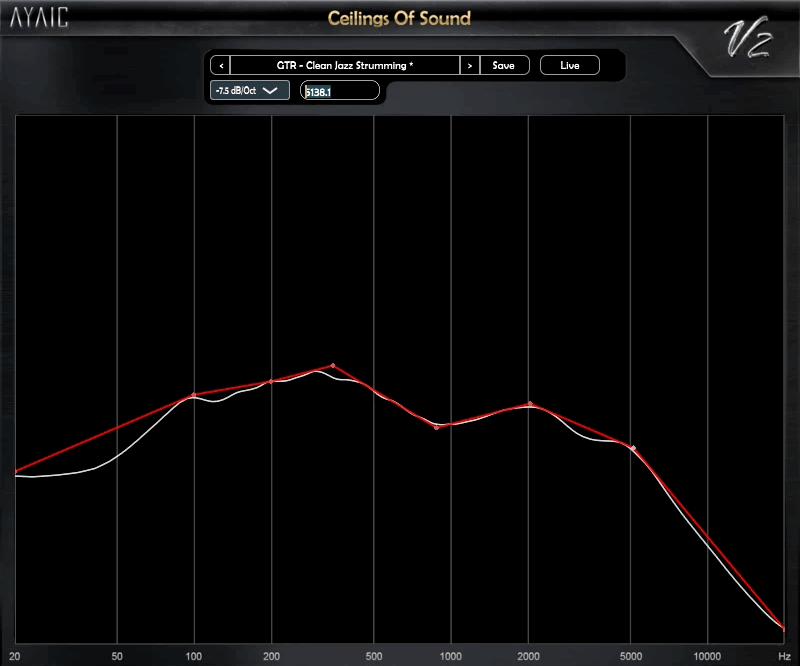Open the -7.5 dB/Oct slope dropdown
The height and width of the screenshot is (666, 800).
tap(249, 90)
